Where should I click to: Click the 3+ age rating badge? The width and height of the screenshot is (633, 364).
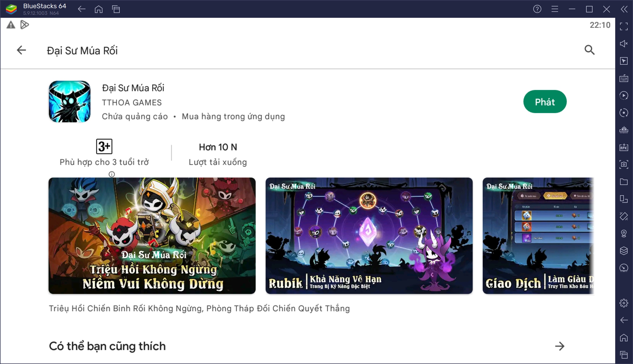coord(104,146)
